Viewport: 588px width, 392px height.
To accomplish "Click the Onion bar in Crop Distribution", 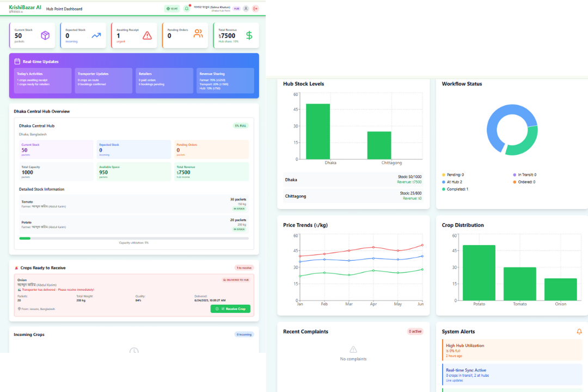I will [x=561, y=289].
